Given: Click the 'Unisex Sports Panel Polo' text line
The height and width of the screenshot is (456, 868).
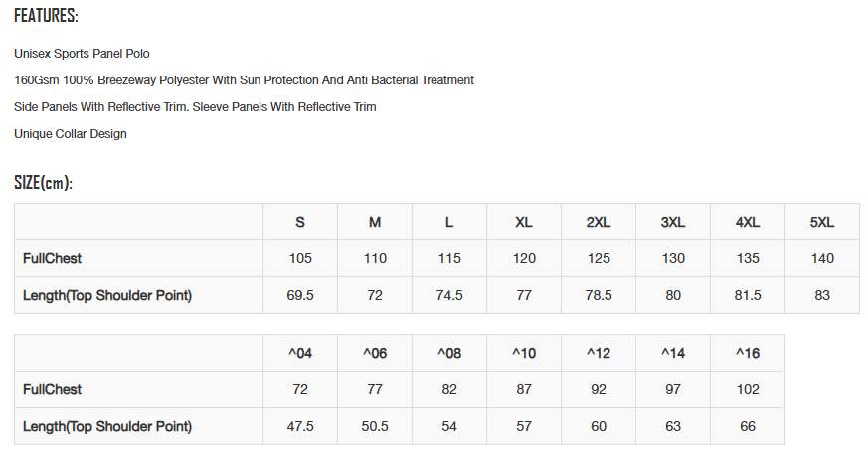Looking at the screenshot, I should (82, 53).
